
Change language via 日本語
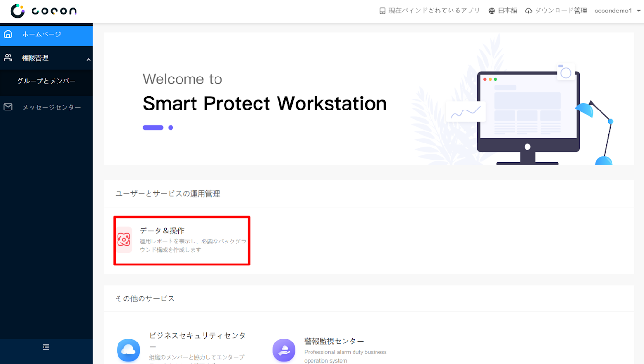pyautogui.click(x=507, y=11)
